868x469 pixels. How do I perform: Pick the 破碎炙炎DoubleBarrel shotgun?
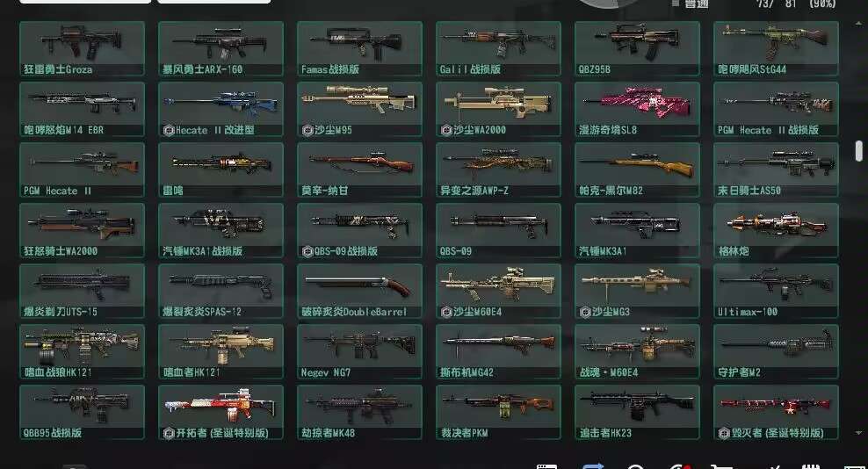(x=360, y=292)
